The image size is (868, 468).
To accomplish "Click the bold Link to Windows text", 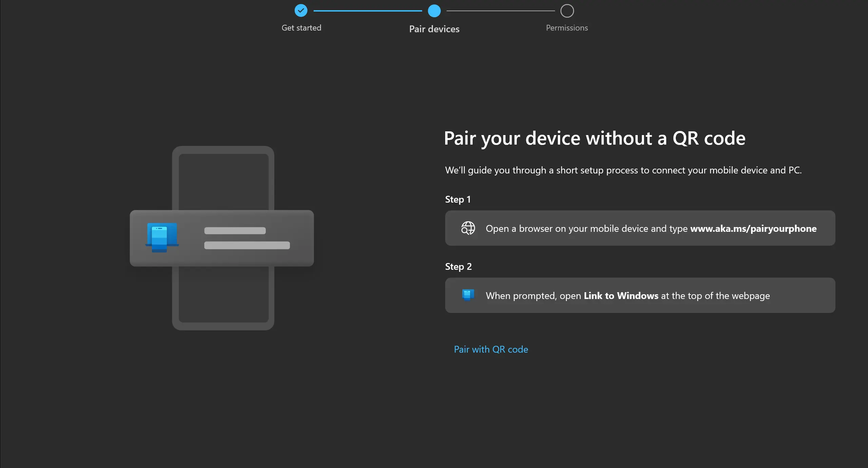I will click(621, 296).
